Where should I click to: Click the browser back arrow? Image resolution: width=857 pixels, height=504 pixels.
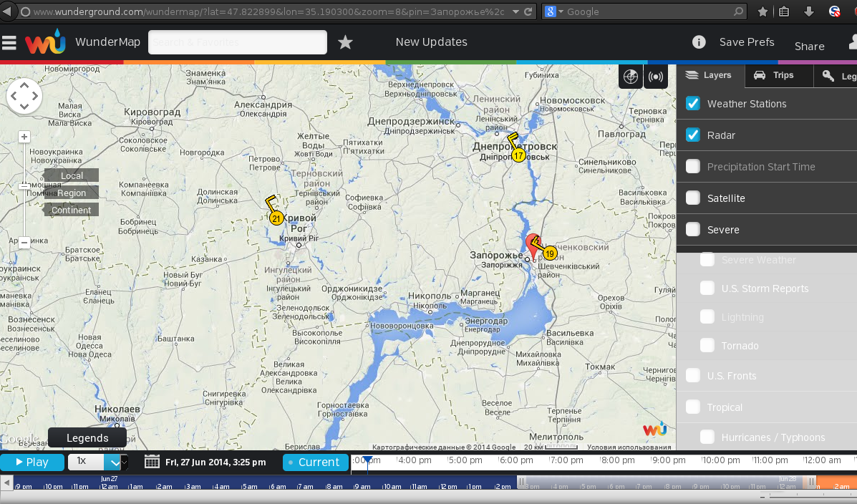tap(7, 11)
